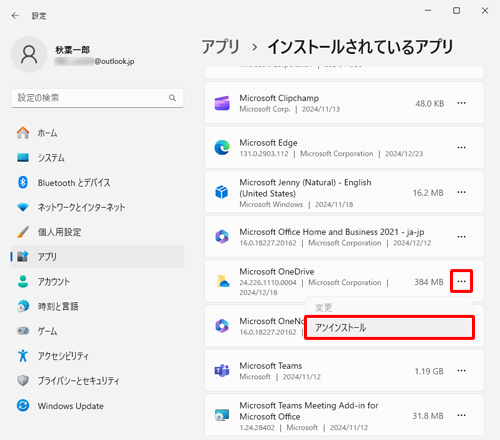This screenshot has height=440, width=500.
Task: Click the 384 MB size value
Action: click(x=429, y=282)
